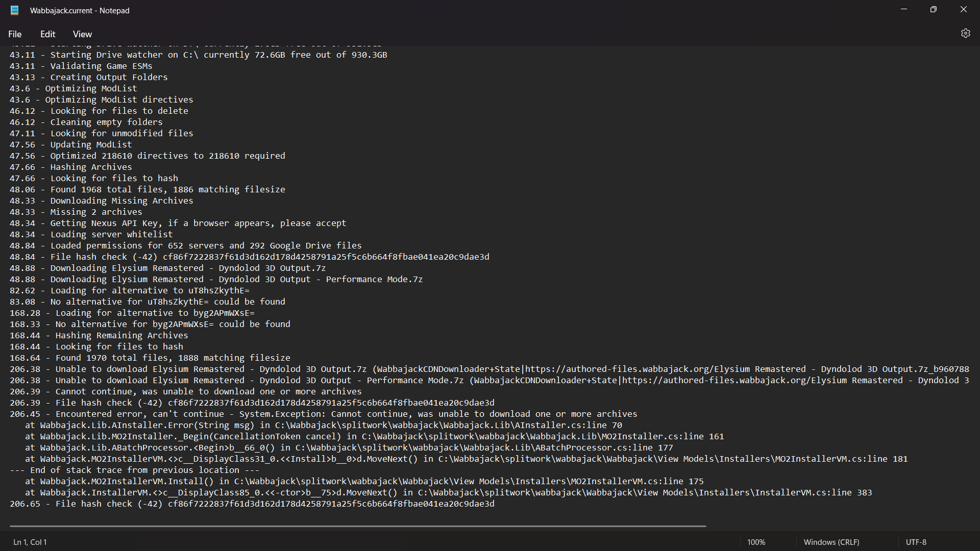This screenshot has width=980, height=551.
Task: Open the View menu
Action: pos(82,34)
